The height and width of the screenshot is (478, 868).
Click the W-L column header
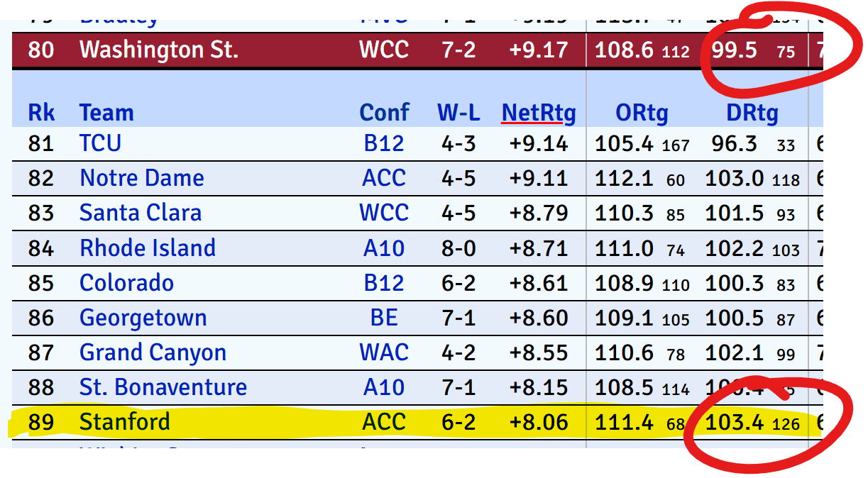(x=458, y=113)
